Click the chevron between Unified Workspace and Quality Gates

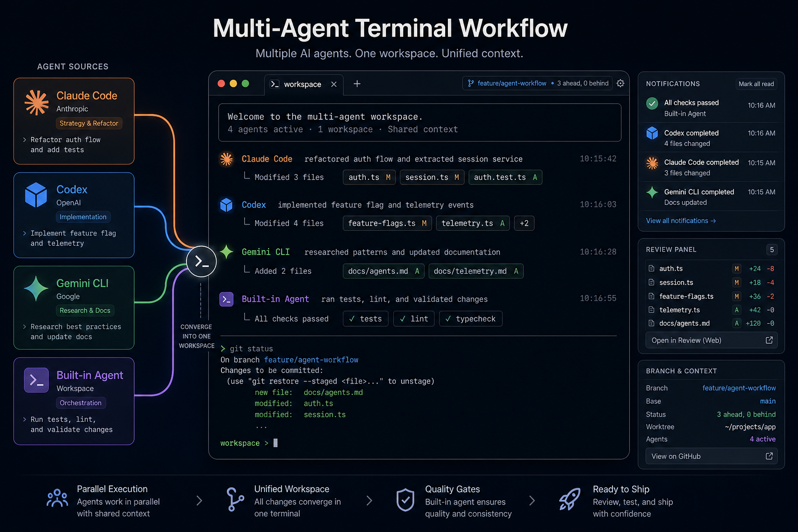click(369, 501)
